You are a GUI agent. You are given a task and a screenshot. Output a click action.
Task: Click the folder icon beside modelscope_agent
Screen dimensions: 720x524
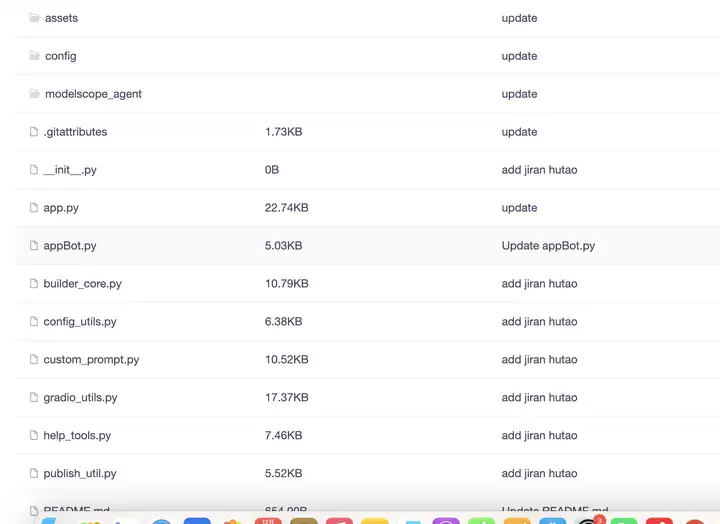(x=34, y=94)
